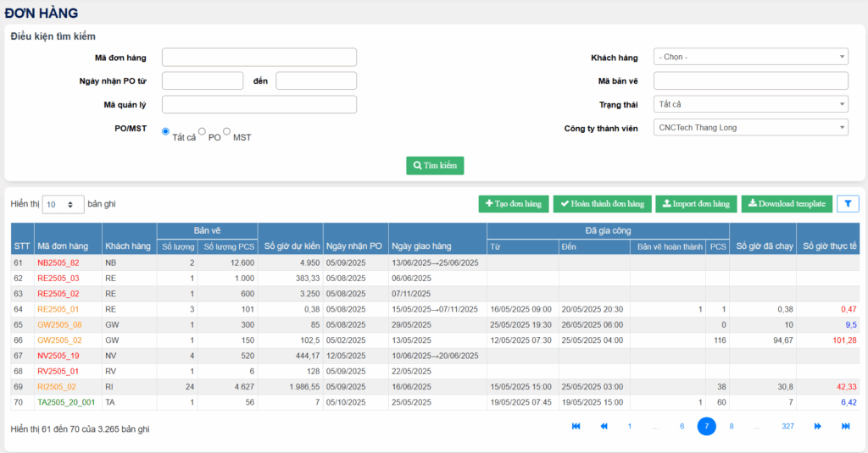868x453 pixels.
Task: Open the Trạng thái dropdown
Action: (750, 104)
